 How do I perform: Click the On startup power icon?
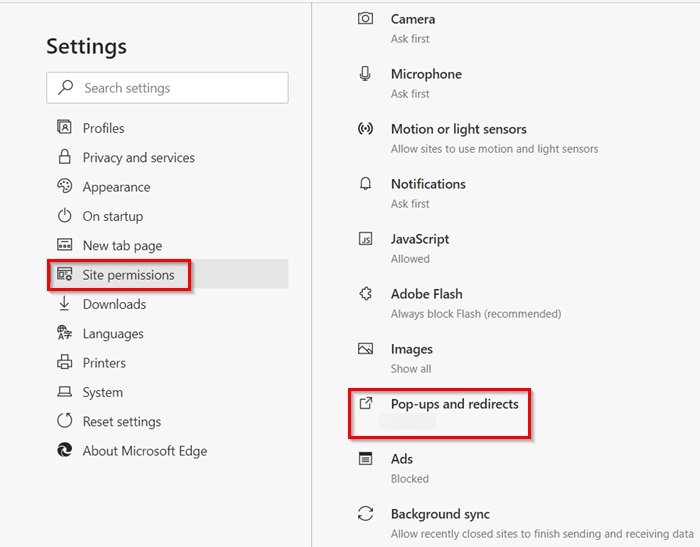coord(65,216)
